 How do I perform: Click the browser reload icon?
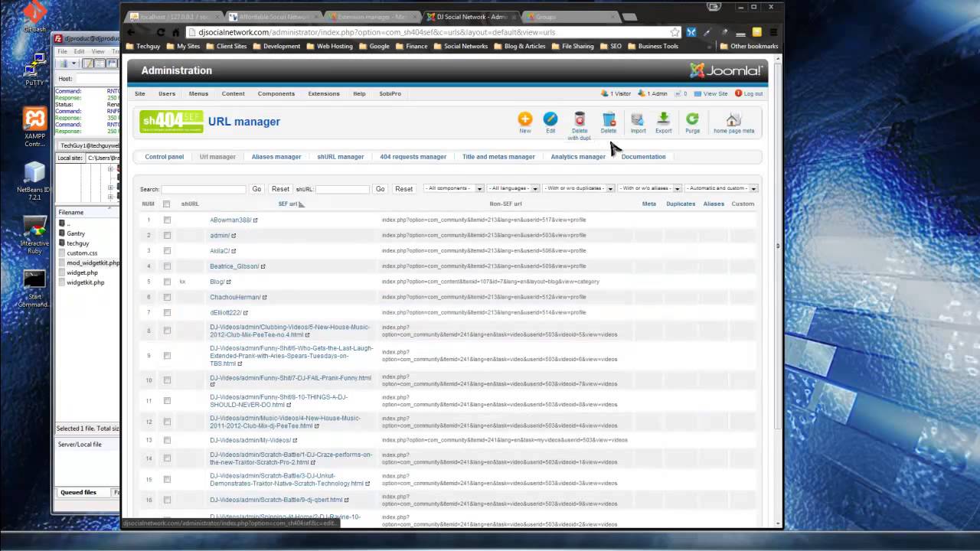tap(160, 32)
